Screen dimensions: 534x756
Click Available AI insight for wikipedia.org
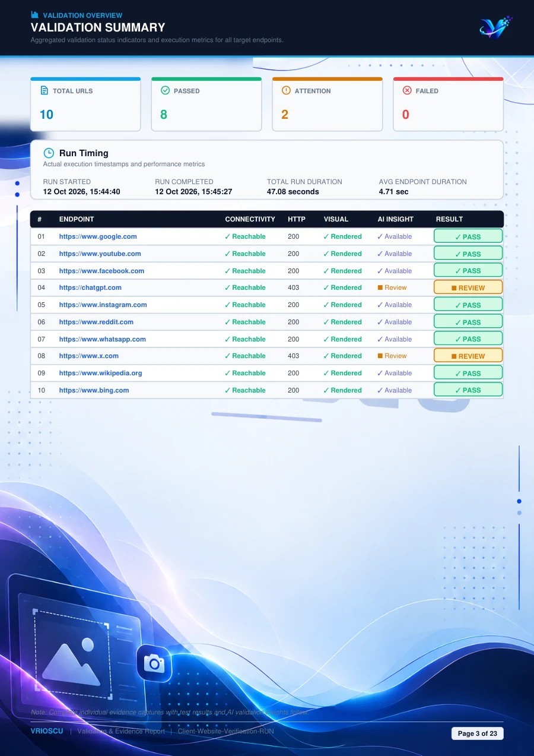[395, 373]
